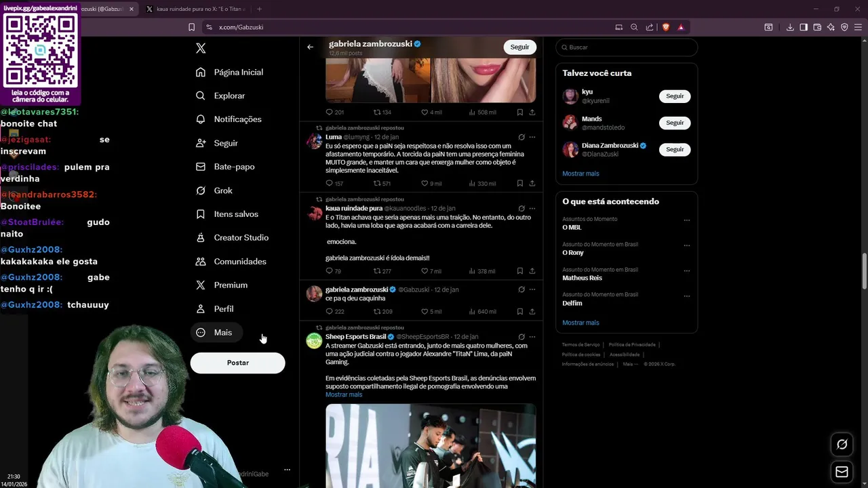Click the Creator Studio sidebar icon
Screen dimensions: 868x488
tap(201, 238)
